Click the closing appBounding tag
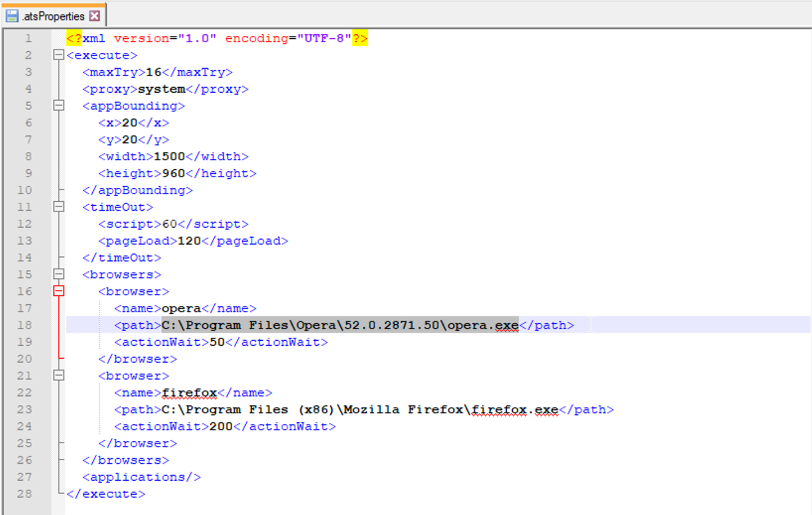The width and height of the screenshot is (812, 515). [x=138, y=190]
